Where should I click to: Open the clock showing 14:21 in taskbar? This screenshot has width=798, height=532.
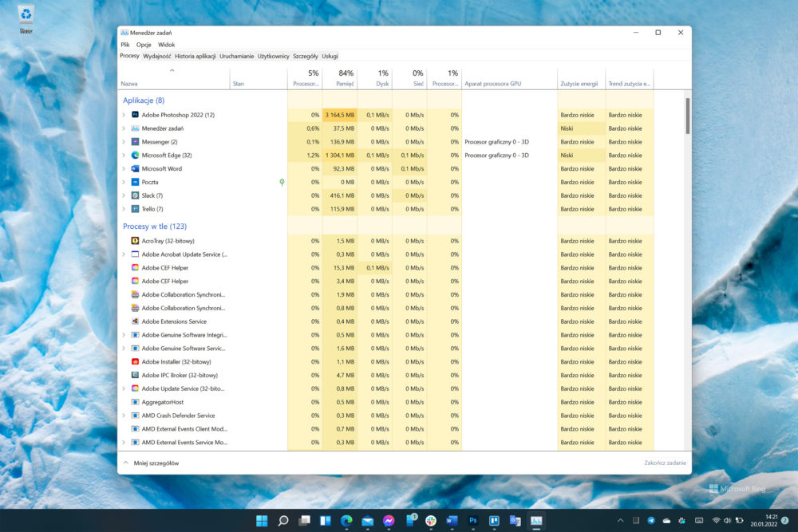point(764,520)
